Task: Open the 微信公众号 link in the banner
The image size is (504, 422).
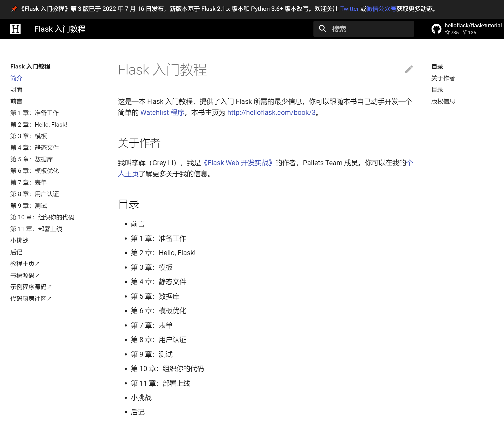Action: tap(381, 9)
